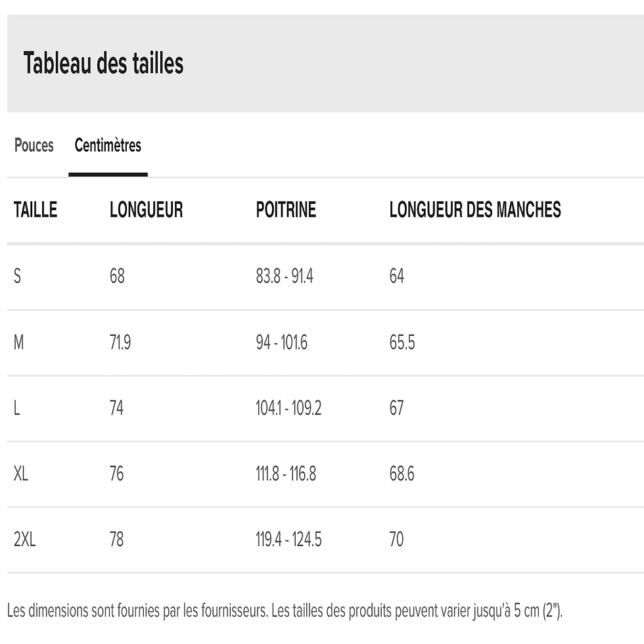Click the 83.8 - 91.4 chest value
Viewport: 644px width, 644px height.
click(285, 277)
